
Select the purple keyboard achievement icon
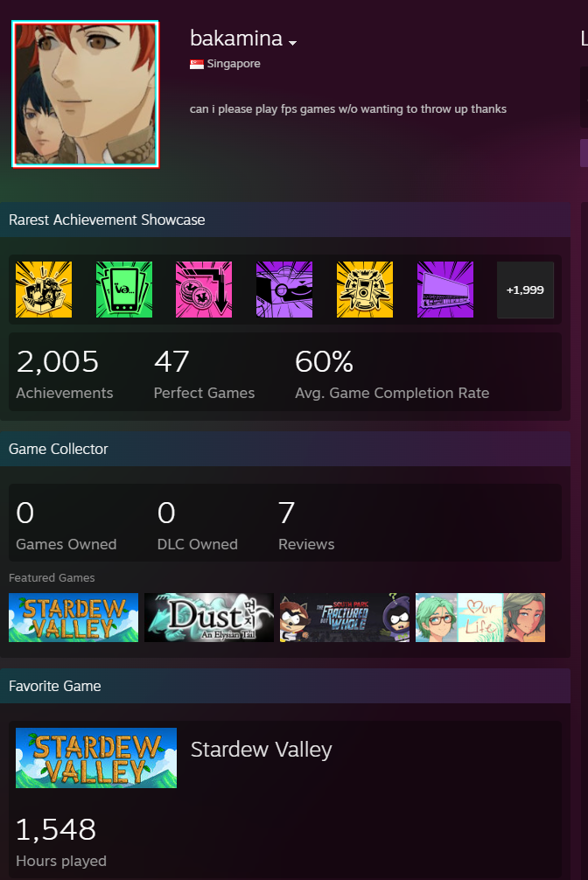click(444, 290)
